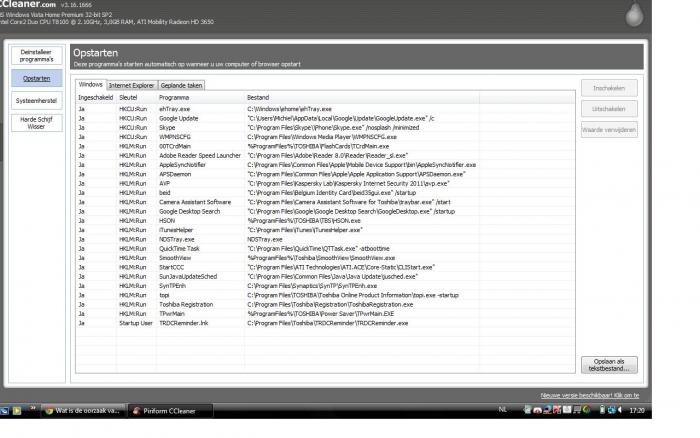Click the Waarde verwijderen button
Viewport: 700px width, 438px height.
(609, 130)
